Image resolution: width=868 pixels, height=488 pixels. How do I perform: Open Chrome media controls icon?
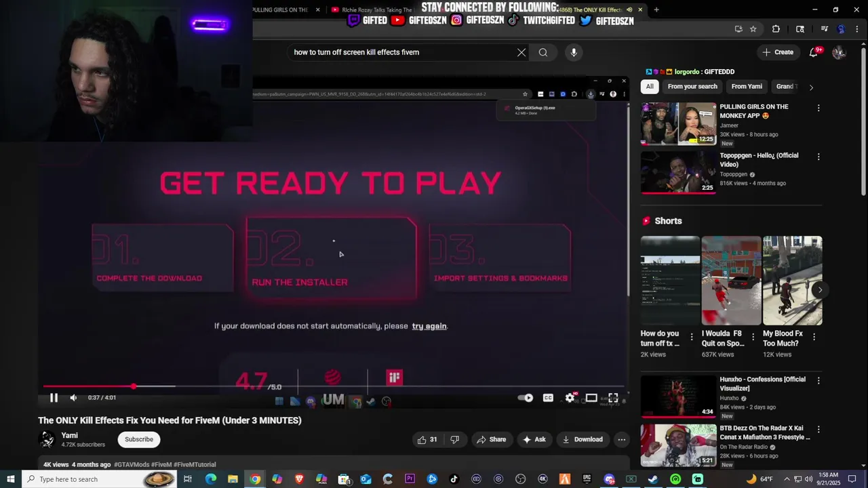pos(825,29)
